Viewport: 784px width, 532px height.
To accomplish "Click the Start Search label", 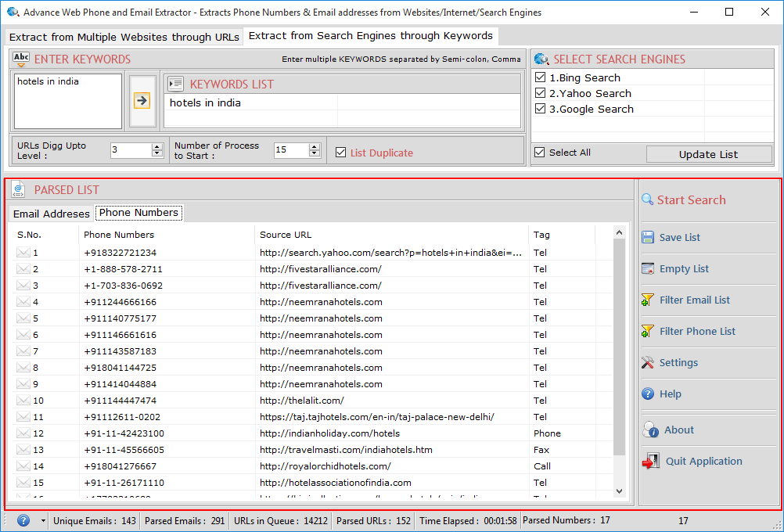I will [x=691, y=200].
